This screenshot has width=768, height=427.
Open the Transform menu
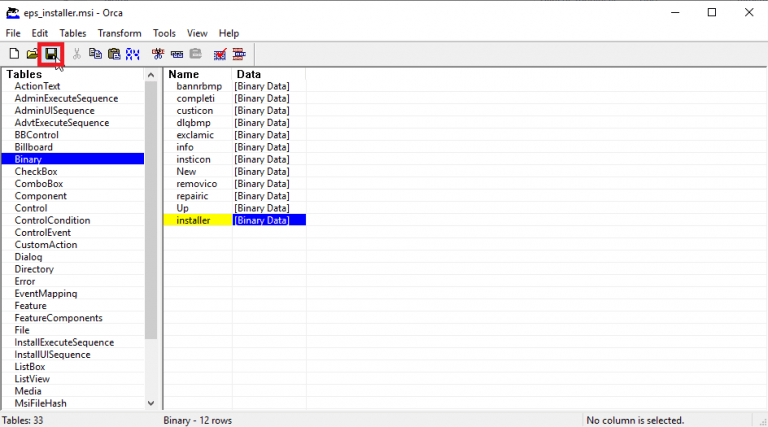tap(120, 33)
